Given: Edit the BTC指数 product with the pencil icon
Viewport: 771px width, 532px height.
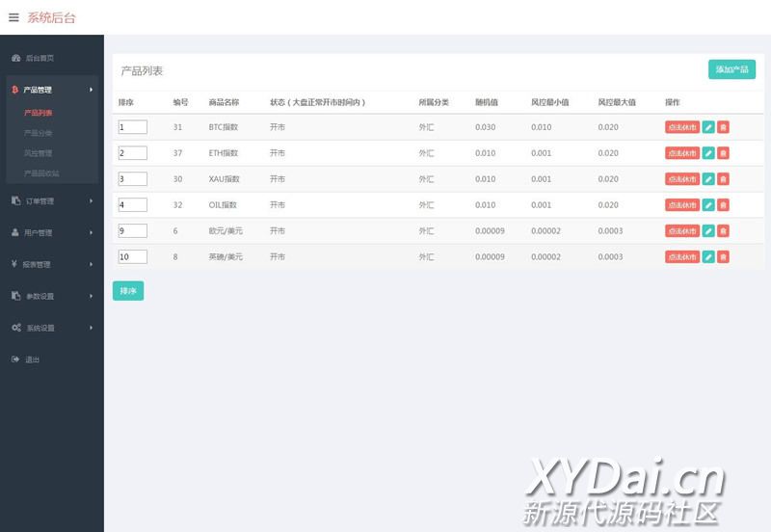Looking at the screenshot, I should (x=708, y=127).
